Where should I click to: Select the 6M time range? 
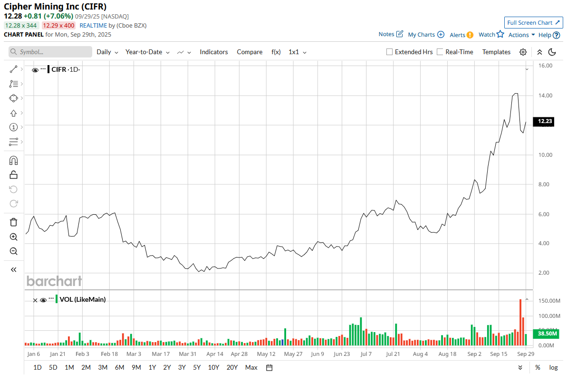[119, 367]
